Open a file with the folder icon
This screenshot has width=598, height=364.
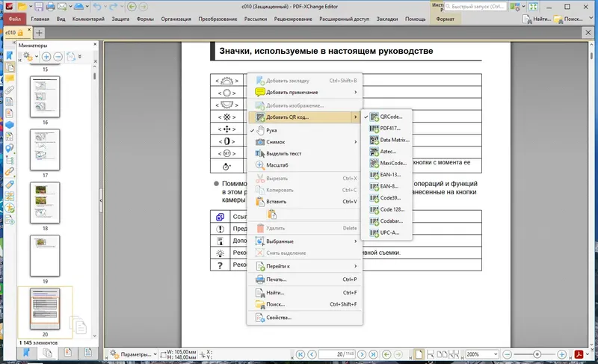22,6
